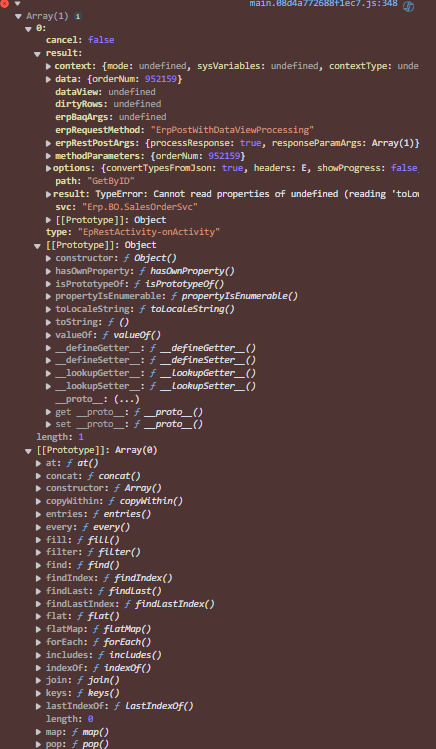Expand the options object
The width and height of the screenshot is (436, 749).
[49, 168]
